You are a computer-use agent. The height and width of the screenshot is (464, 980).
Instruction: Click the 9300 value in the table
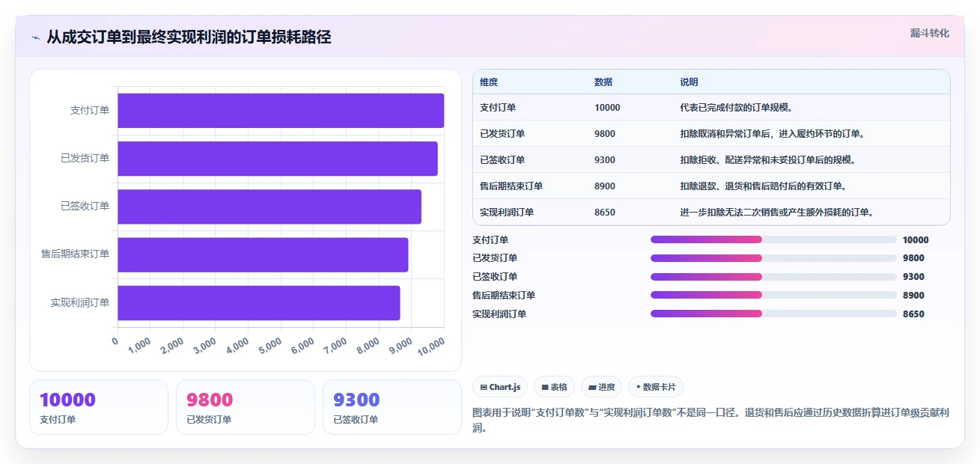tap(605, 159)
